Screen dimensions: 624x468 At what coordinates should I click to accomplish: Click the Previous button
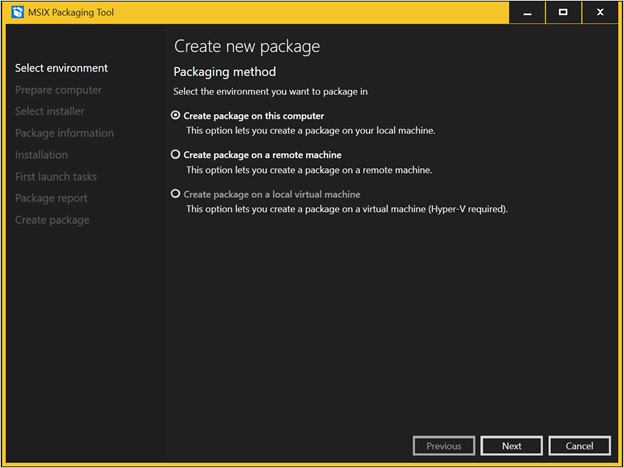[444, 446]
